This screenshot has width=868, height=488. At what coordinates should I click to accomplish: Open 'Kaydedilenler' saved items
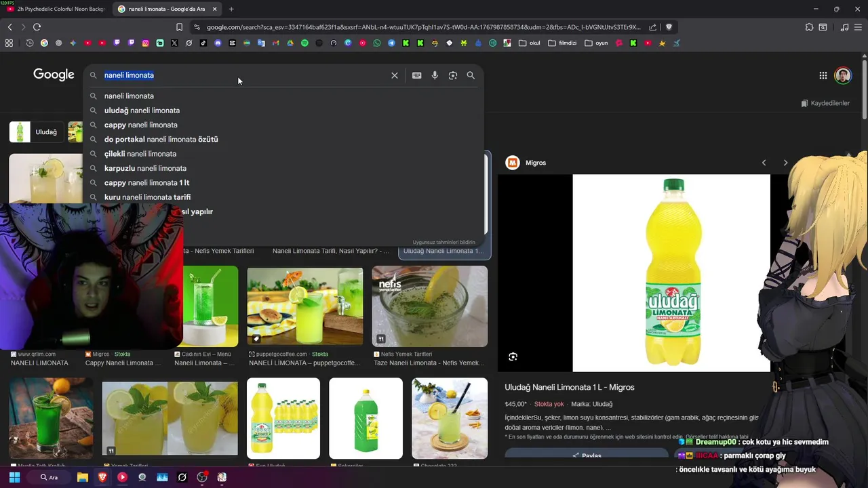825,103
